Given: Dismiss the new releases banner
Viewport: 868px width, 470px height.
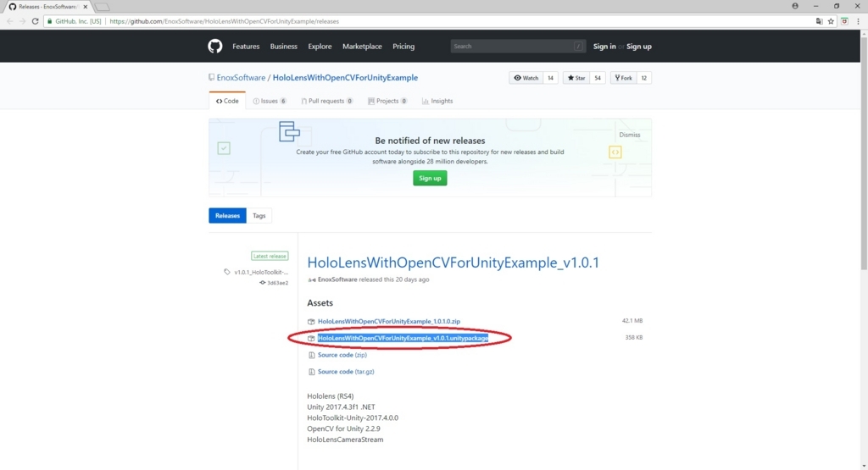Looking at the screenshot, I should coord(630,135).
